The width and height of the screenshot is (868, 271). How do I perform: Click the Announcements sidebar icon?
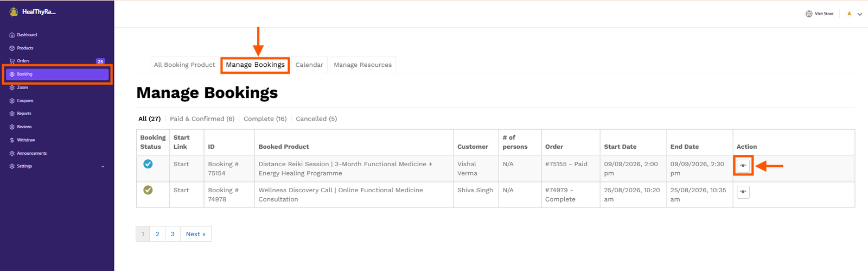pyautogui.click(x=12, y=154)
